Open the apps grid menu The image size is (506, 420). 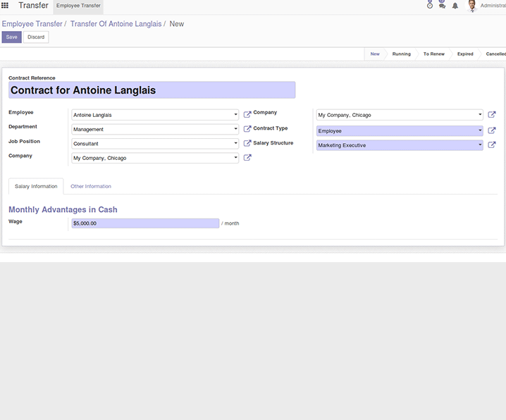[5, 6]
